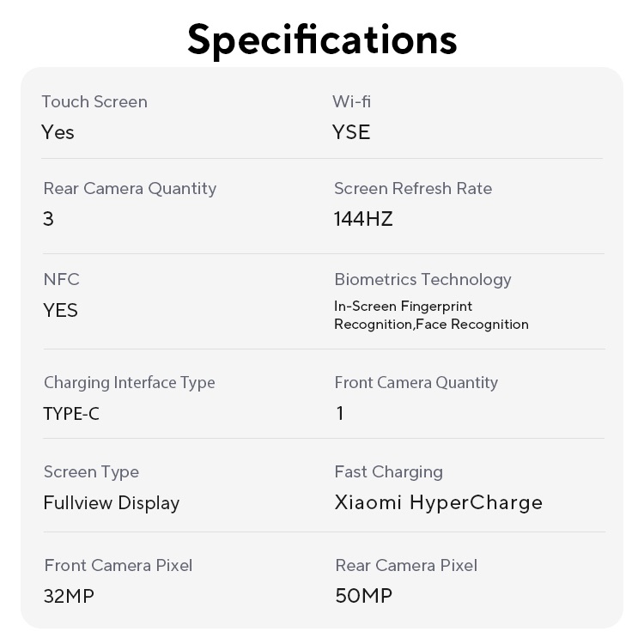Select the 50MP rear camera value

pyautogui.click(x=363, y=596)
